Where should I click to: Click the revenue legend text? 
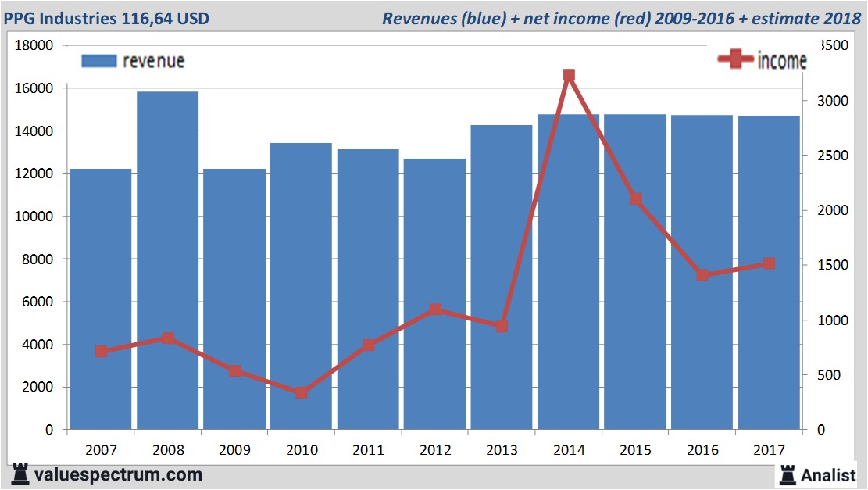[x=153, y=61]
